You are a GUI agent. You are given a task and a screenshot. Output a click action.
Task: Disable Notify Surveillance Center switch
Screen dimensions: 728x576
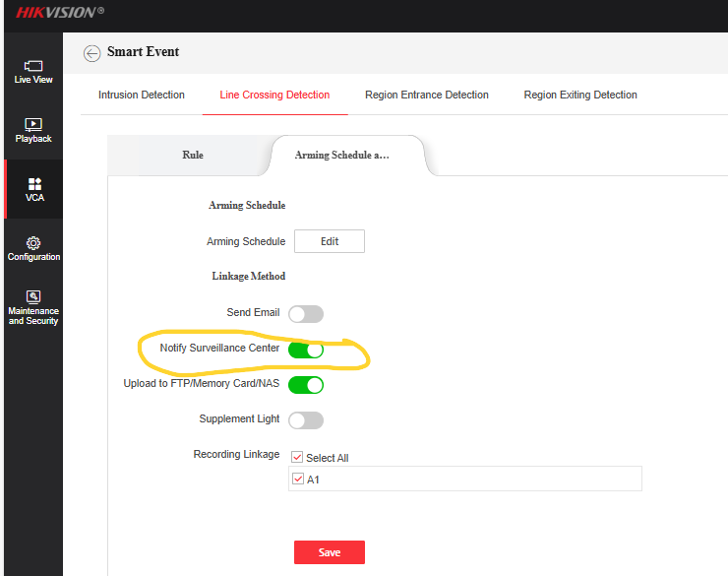(x=305, y=350)
